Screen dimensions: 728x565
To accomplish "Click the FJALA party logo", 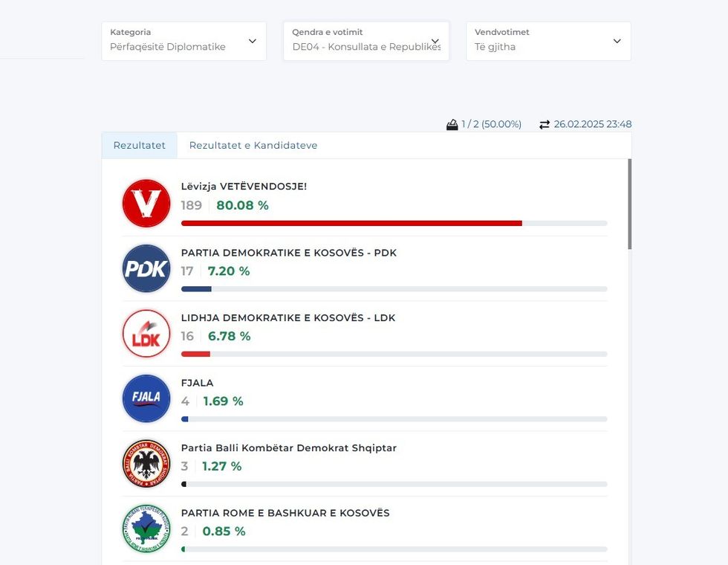I will [146, 398].
